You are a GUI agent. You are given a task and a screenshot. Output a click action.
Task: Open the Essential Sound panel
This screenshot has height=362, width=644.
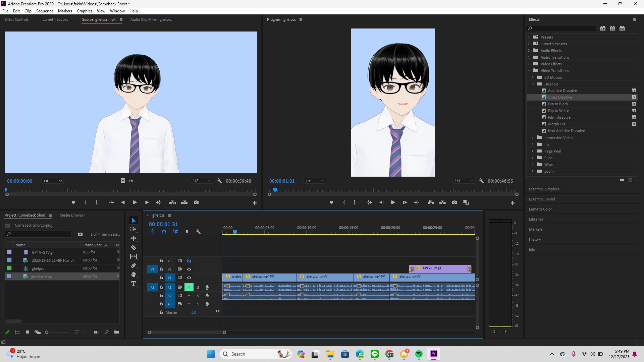coord(542,199)
